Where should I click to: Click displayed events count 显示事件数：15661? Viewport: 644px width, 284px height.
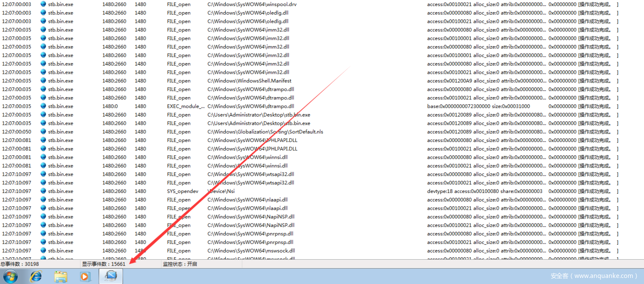click(104, 264)
